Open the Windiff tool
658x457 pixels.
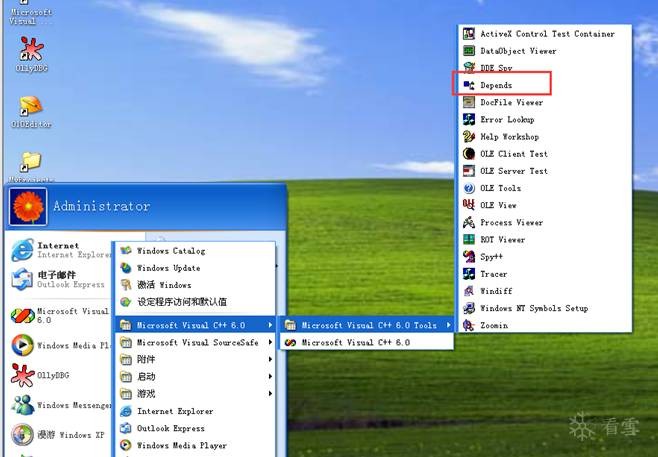click(496, 291)
